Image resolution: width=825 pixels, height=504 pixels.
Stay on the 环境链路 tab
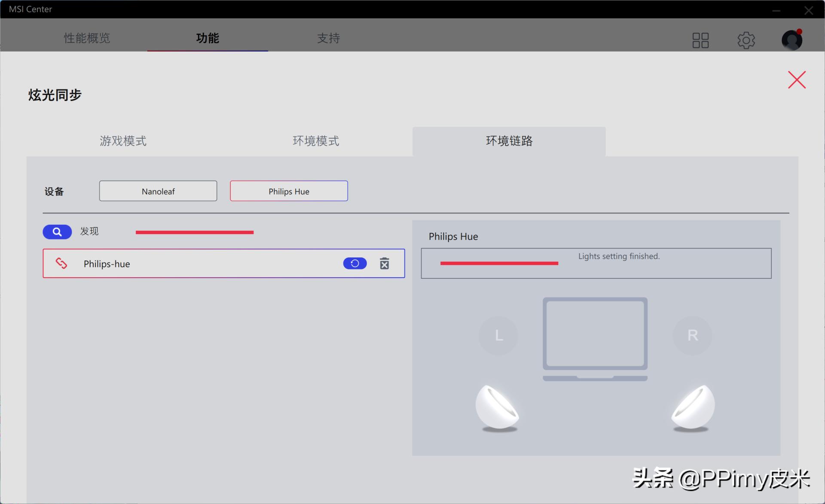[x=509, y=141]
